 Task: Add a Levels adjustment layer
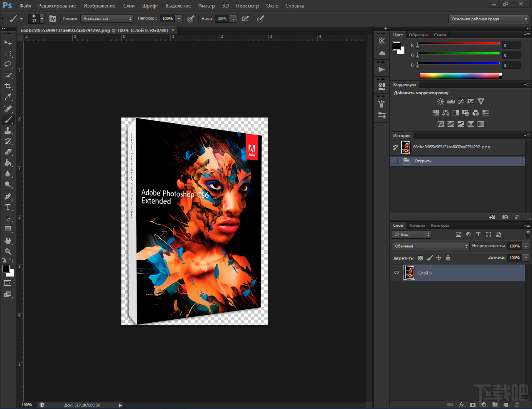click(x=451, y=101)
